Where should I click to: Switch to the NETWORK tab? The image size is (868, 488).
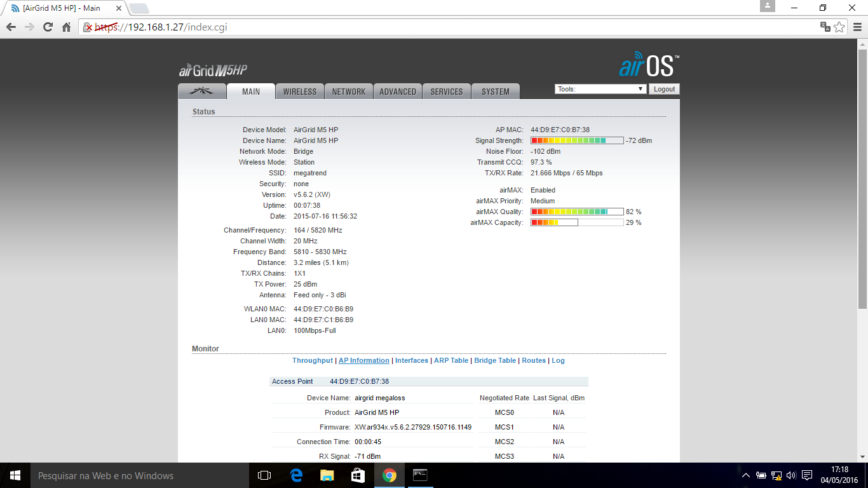[x=349, y=91]
